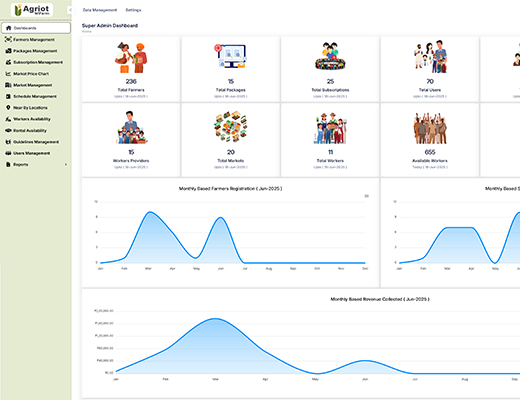Click the Workers Availability sidebar icon
Image resolution: width=520 pixels, height=400 pixels.
pyautogui.click(x=8, y=119)
